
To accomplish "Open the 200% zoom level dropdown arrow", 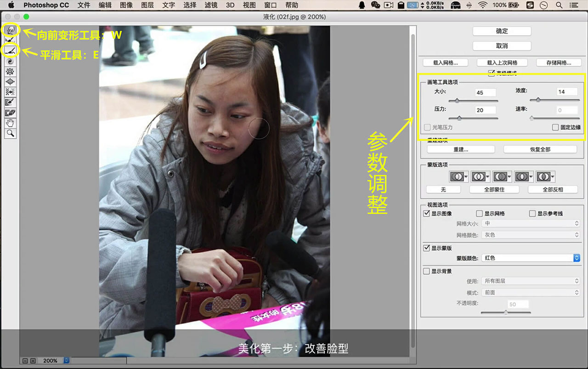I will tap(66, 361).
